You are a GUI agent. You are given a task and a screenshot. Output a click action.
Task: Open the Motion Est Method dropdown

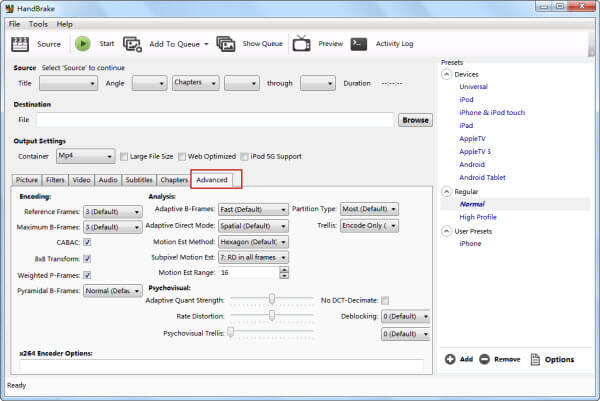point(253,242)
